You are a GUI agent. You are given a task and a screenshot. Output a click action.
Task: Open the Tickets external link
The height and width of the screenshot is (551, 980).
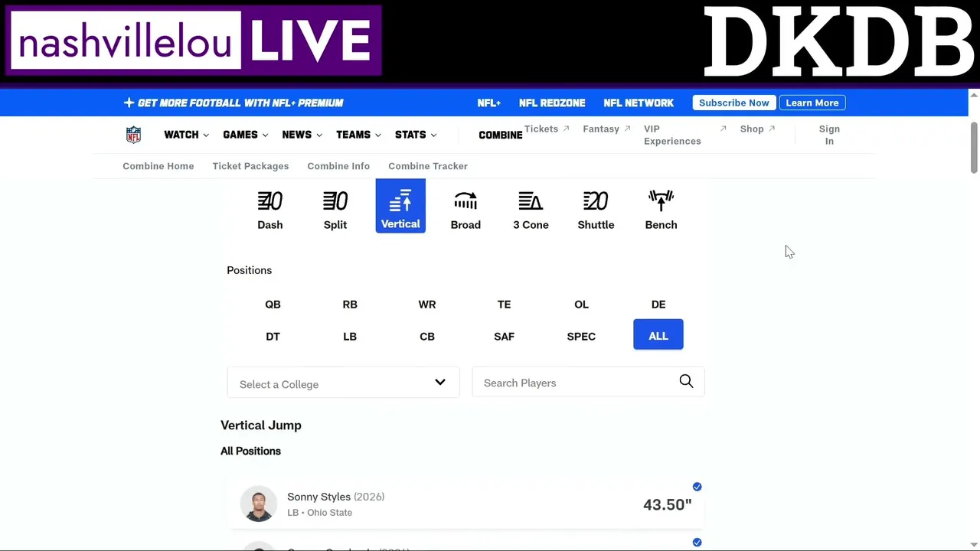click(x=547, y=129)
